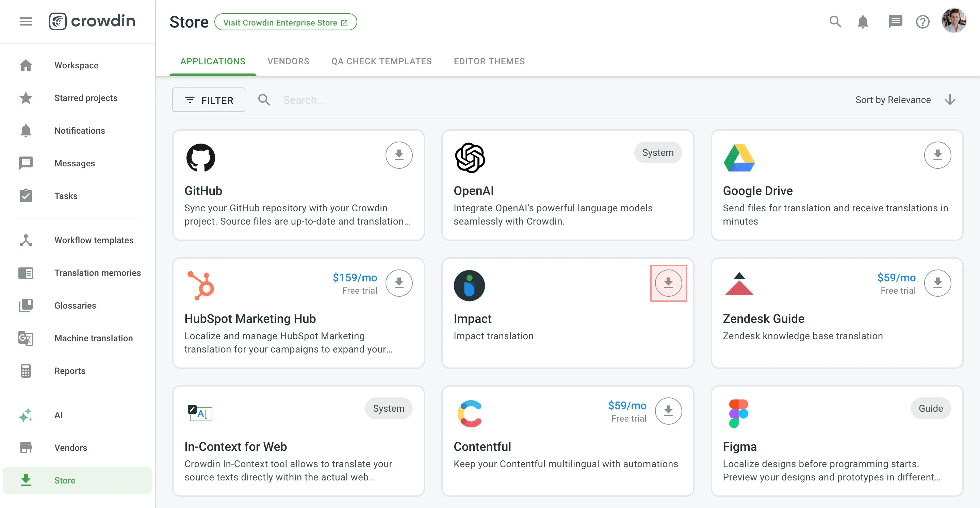Screen dimensions: 980x508
Task: Install the GitHub app via download icon
Action: pos(399,155)
